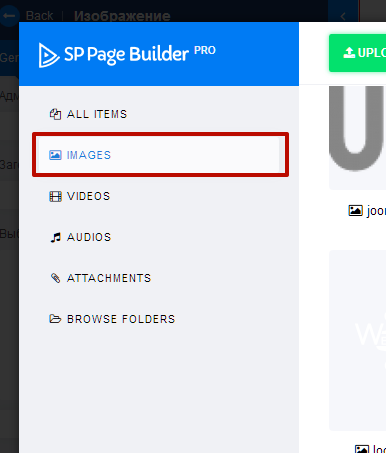Click the Attachments paperclip icon
This screenshot has height=453, width=386.
[55, 278]
